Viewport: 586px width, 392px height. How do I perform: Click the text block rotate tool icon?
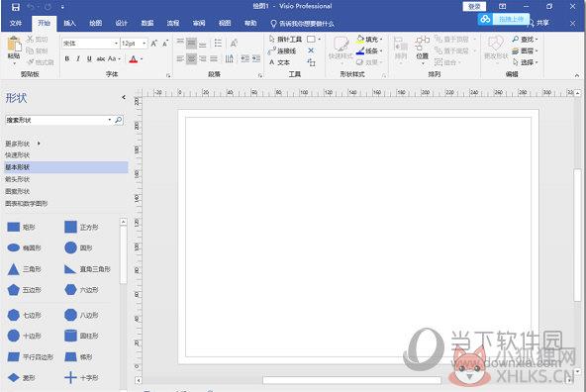pos(311,62)
